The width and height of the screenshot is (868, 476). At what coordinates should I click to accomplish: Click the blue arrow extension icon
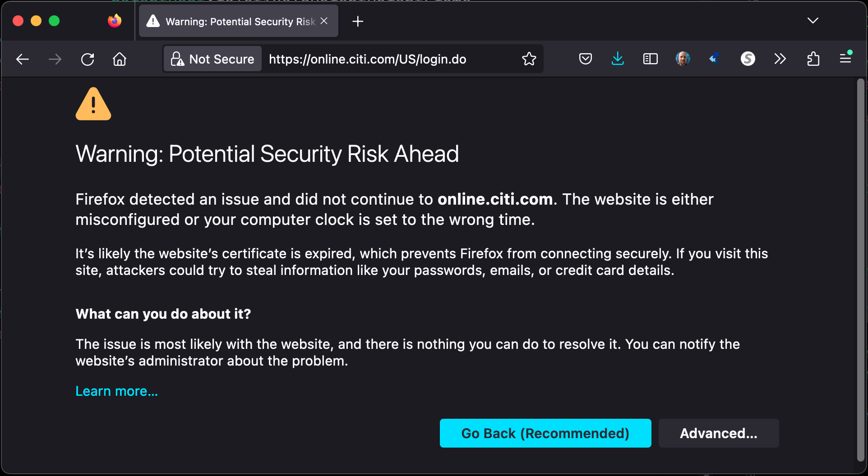click(715, 59)
